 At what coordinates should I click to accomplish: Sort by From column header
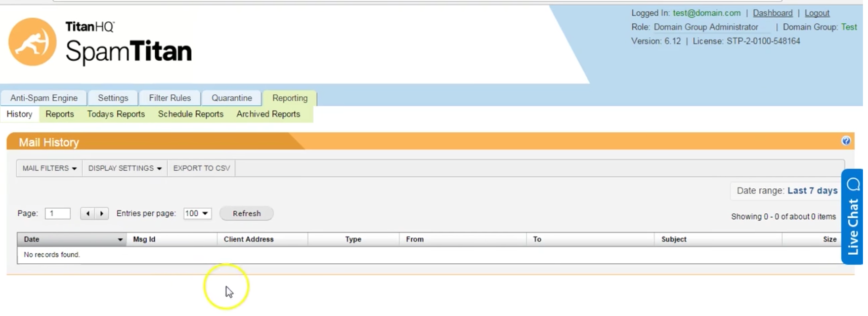(463, 240)
